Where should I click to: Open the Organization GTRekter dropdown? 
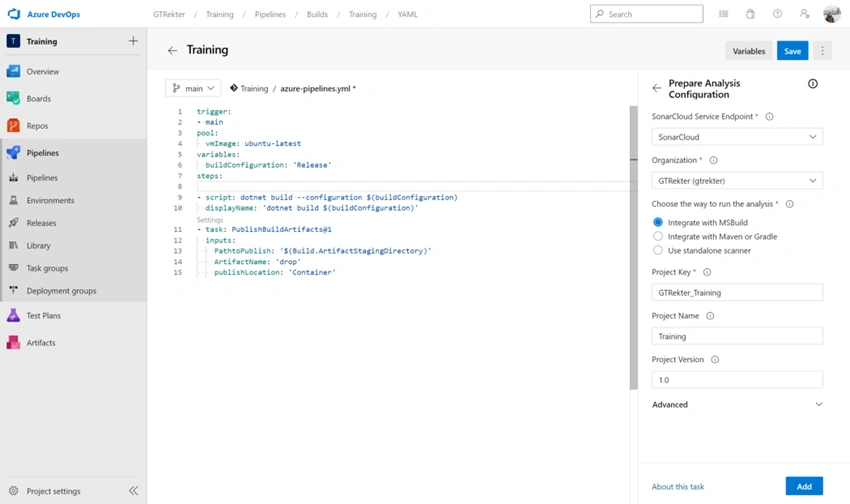[x=737, y=181]
